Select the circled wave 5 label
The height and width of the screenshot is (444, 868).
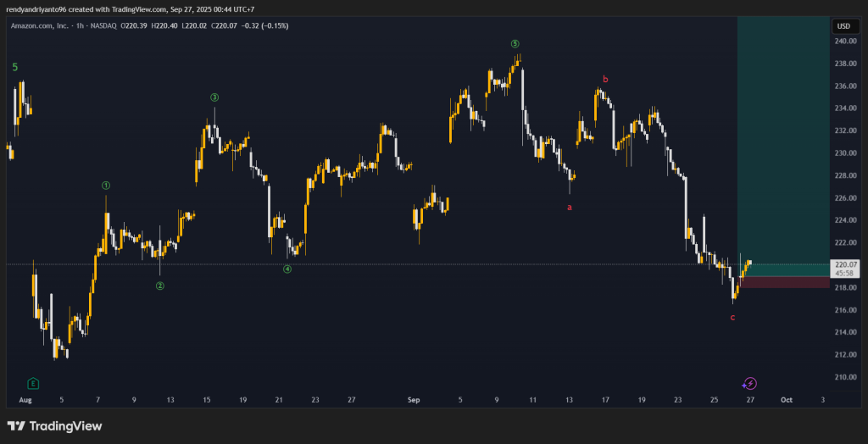coord(515,43)
